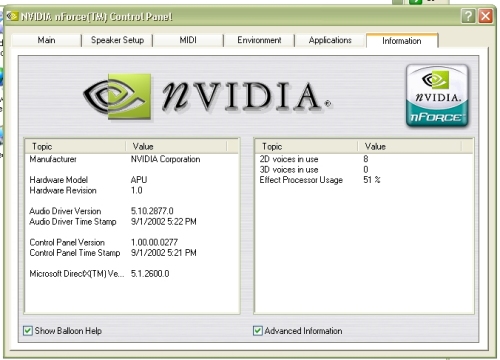Click the title bar help question-mark button
This screenshot has height=360, width=500.
(468, 16)
